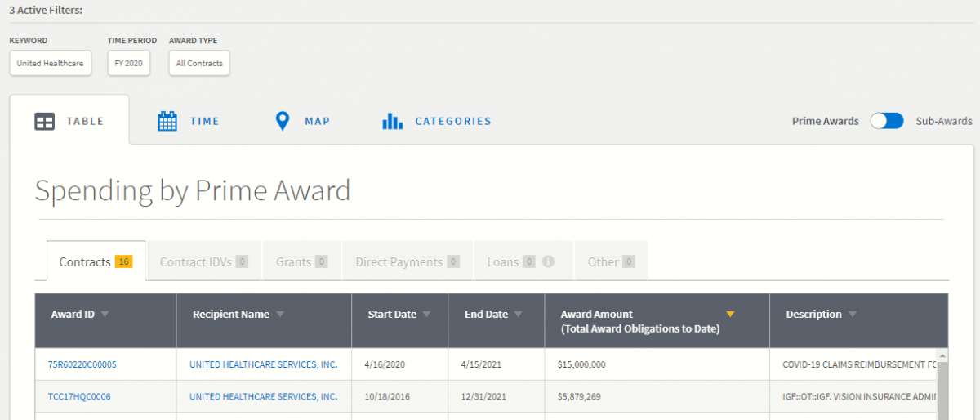Switch to the TIME tab

[x=189, y=121]
